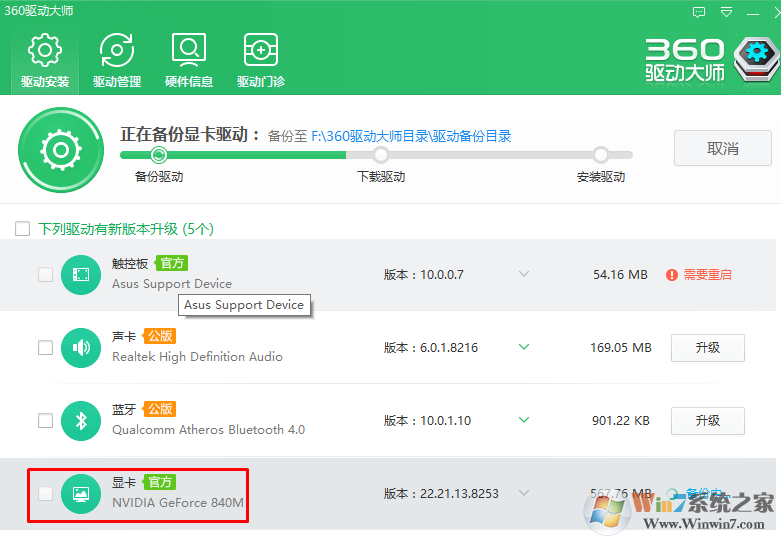
Task: Upgrade the Realtek sound card driver
Action: pyautogui.click(x=708, y=347)
